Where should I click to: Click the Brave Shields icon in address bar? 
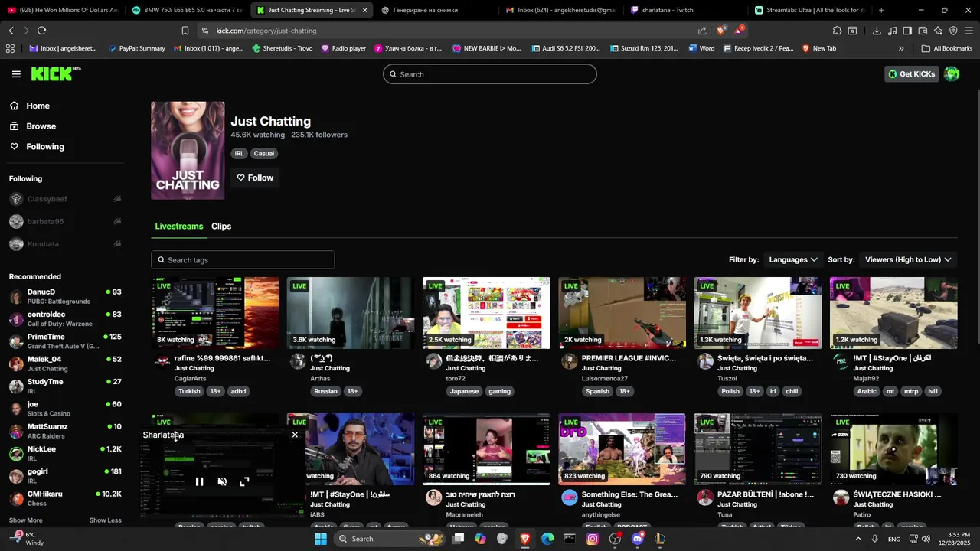click(721, 31)
